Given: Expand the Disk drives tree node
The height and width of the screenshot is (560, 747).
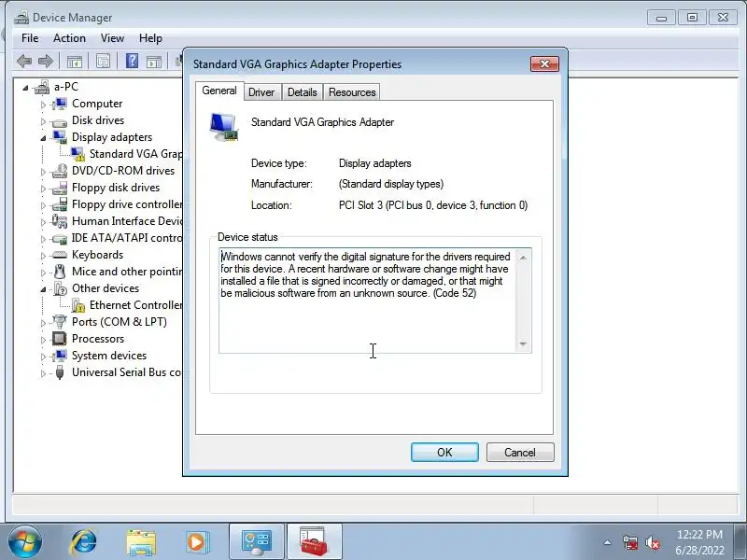Looking at the screenshot, I should [x=43, y=121].
